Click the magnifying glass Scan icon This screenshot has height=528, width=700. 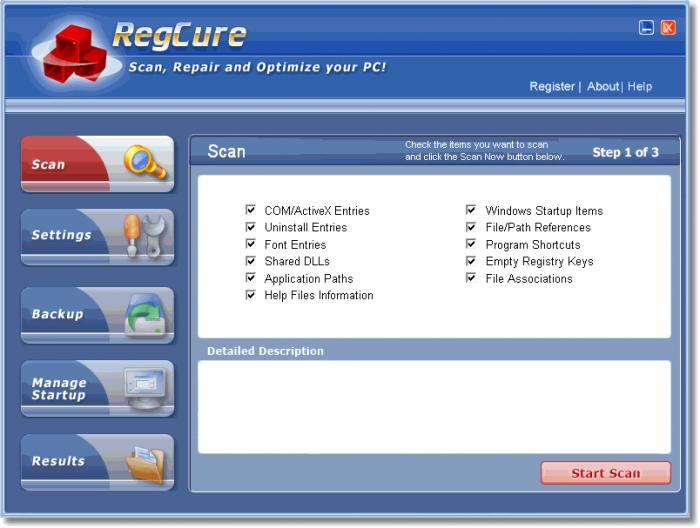[145, 162]
